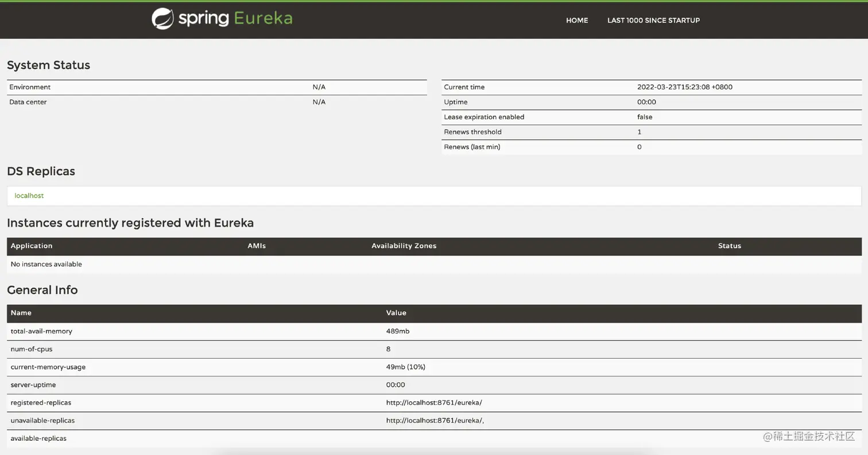868x455 pixels.
Task: Select the 49mb (10%) usage value
Action: pyautogui.click(x=405, y=367)
